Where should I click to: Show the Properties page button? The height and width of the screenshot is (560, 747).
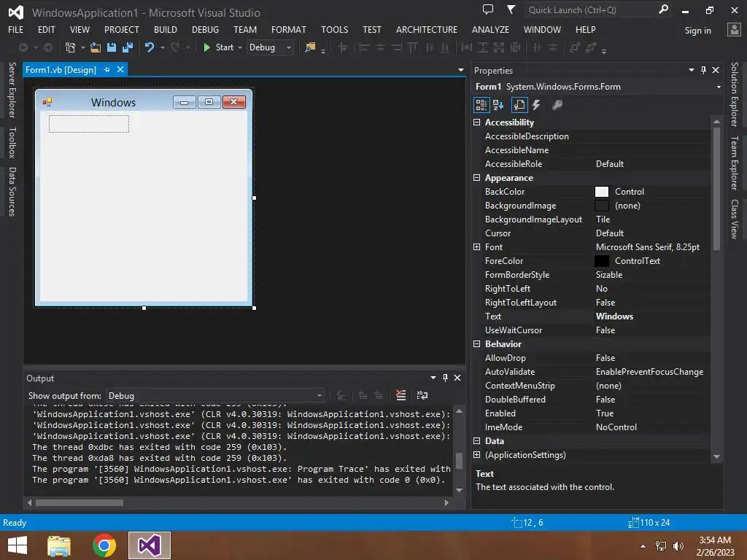pyautogui.click(x=519, y=105)
